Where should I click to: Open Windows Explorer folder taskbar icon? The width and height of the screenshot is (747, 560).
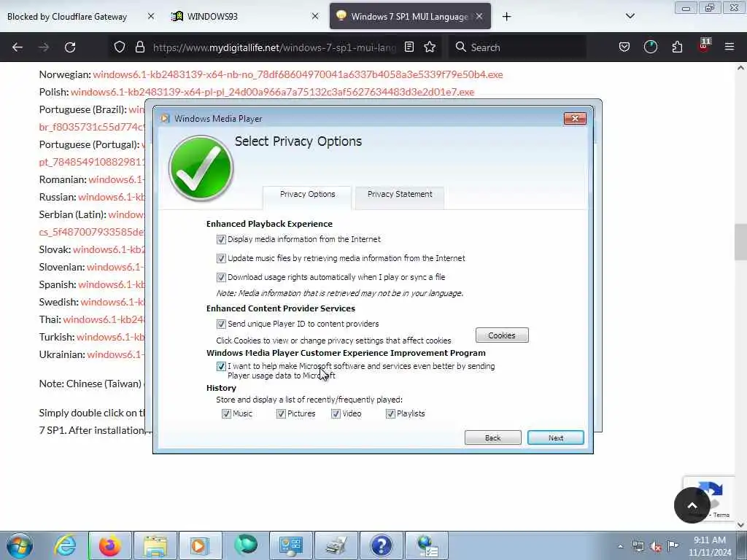click(x=155, y=545)
